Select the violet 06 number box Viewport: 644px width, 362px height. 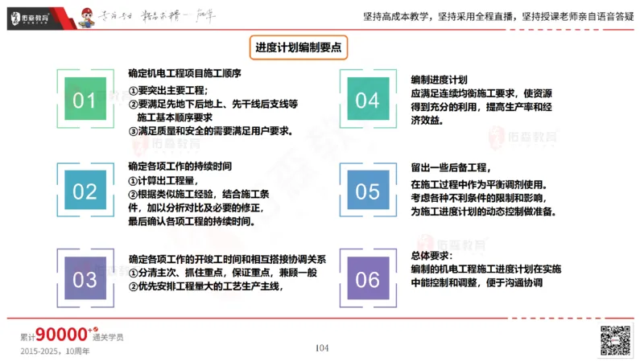pyautogui.click(x=368, y=278)
